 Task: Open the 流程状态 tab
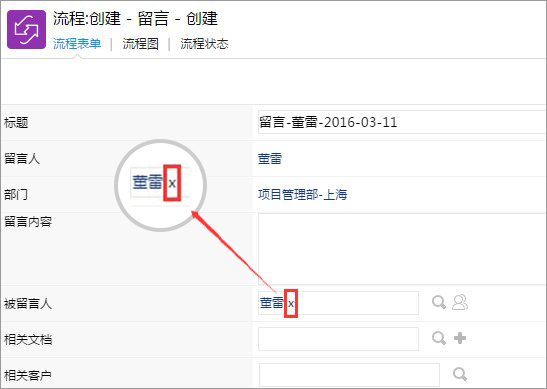point(204,44)
